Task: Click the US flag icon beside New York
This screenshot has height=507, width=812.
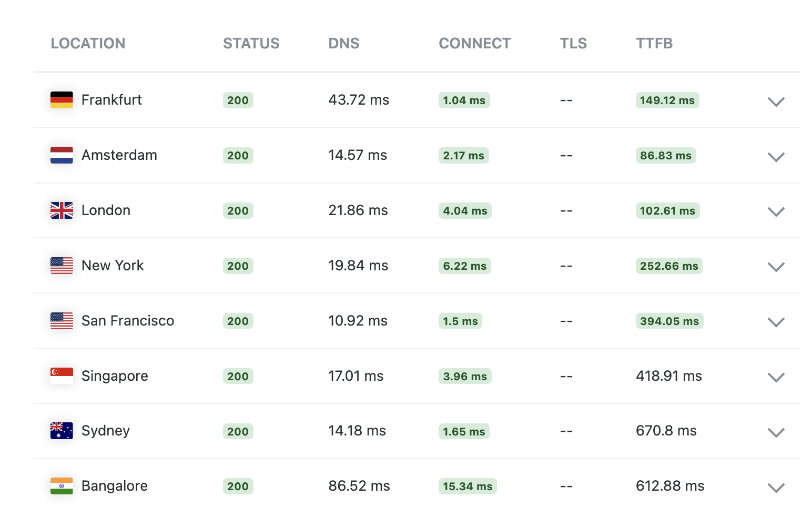Action: (62, 266)
